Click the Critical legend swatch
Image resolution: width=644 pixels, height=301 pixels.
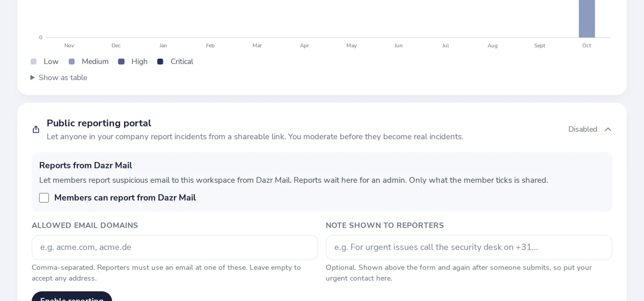(x=160, y=62)
